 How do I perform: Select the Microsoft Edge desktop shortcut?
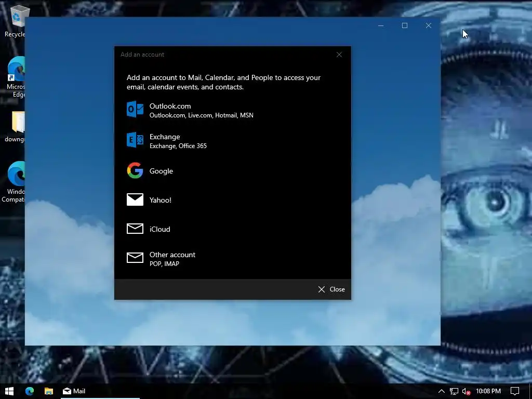point(15,77)
